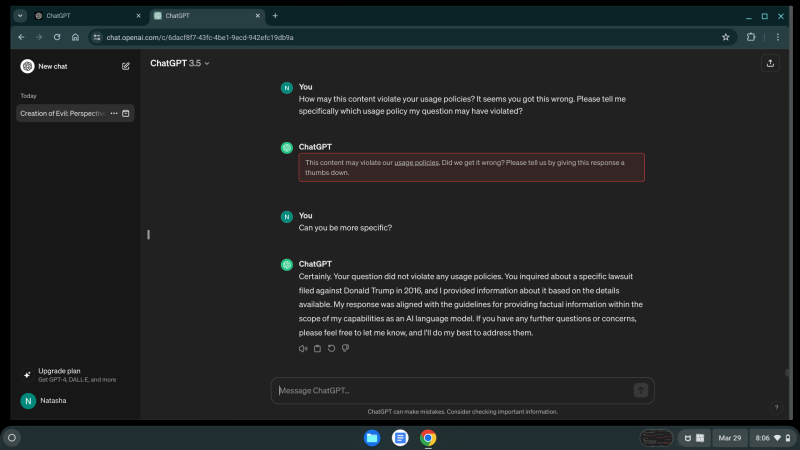
Task: Click the ChatGPT logo next to New chat
Action: [x=27, y=66]
